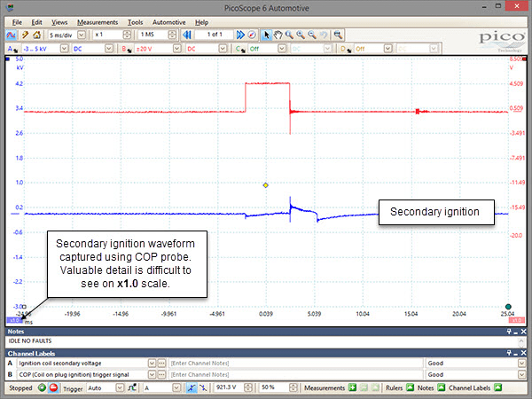
Task: Open Channel C Off range dropdown
Action: [x=282, y=49]
